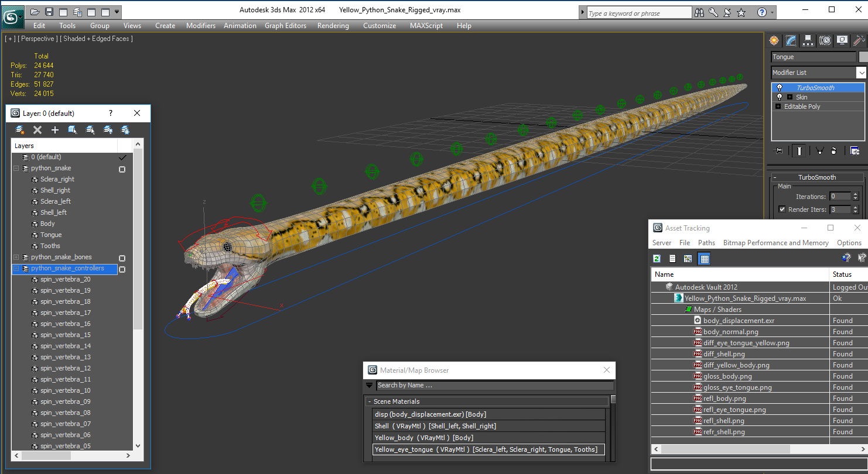This screenshot has height=474, width=868.
Task: Toggle the current layer checkmark for 0 (default)
Action: click(122, 157)
